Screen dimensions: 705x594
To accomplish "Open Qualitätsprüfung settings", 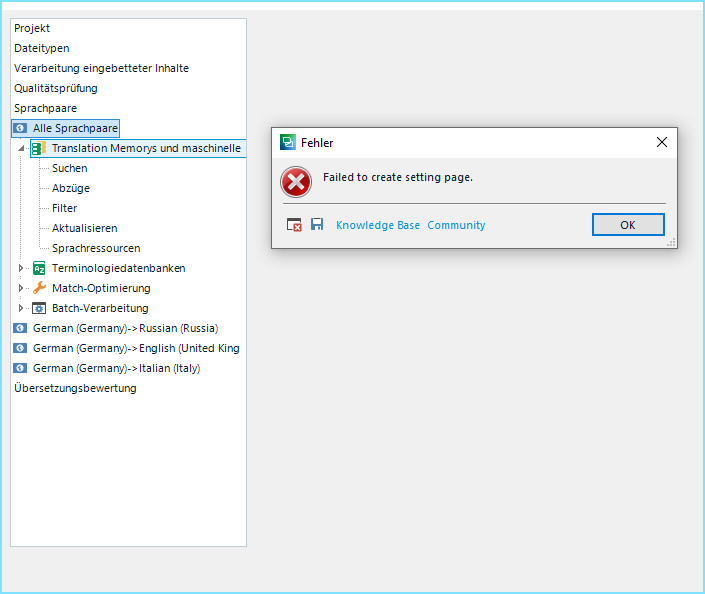I will click(x=56, y=88).
